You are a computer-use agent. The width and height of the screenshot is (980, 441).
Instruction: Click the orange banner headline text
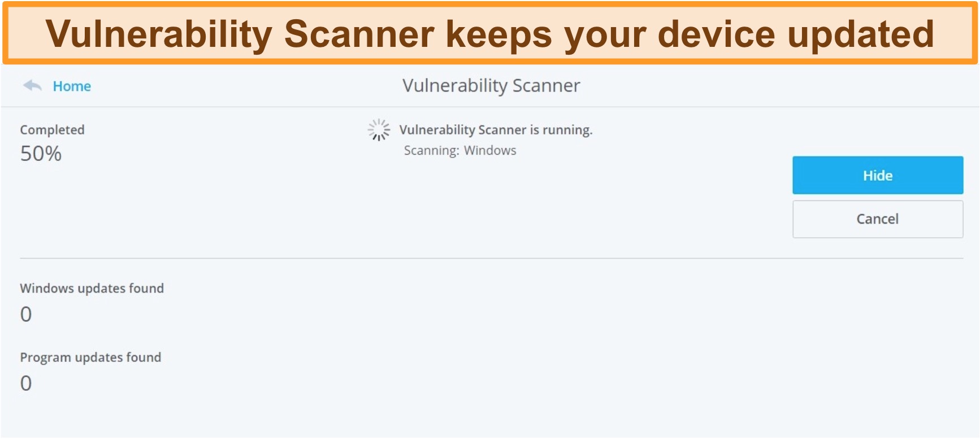click(x=489, y=34)
